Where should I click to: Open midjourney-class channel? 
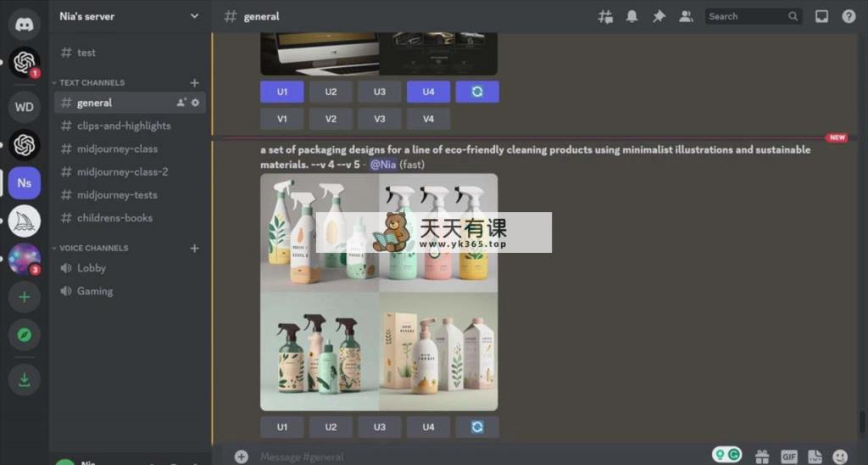pos(130,148)
